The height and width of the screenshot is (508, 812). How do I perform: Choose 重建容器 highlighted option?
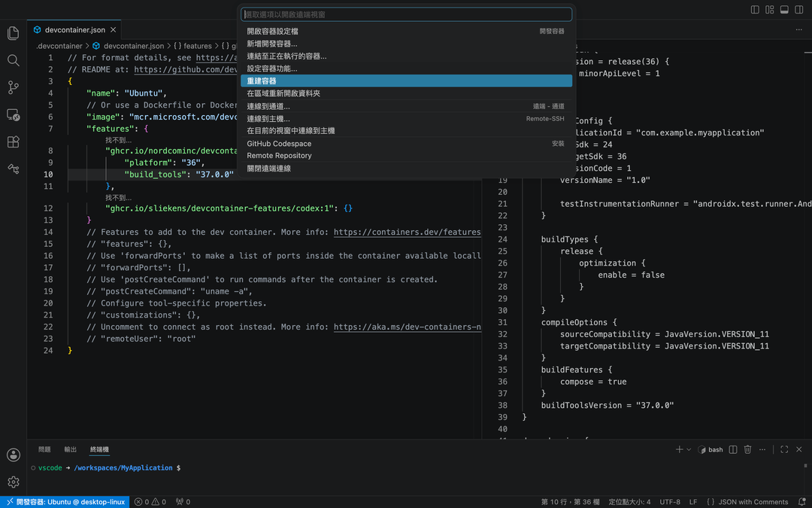tap(407, 81)
